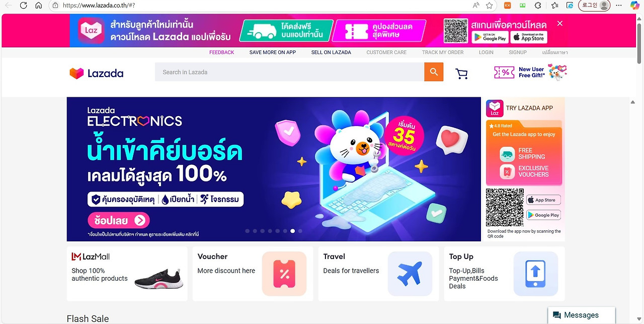Image resolution: width=644 pixels, height=324 pixels.
Task: Reload the page with browser refresh icon
Action: (23, 6)
